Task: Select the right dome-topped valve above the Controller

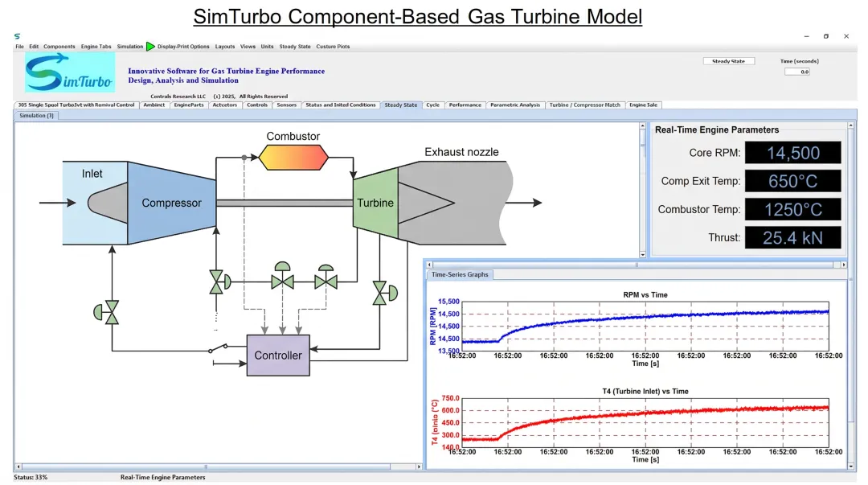Action: coord(326,277)
